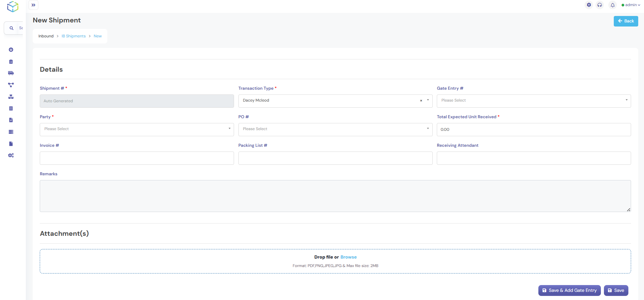Screen dimensions: 644x300
Task: Expand the Party dropdown
Action: 137,129
